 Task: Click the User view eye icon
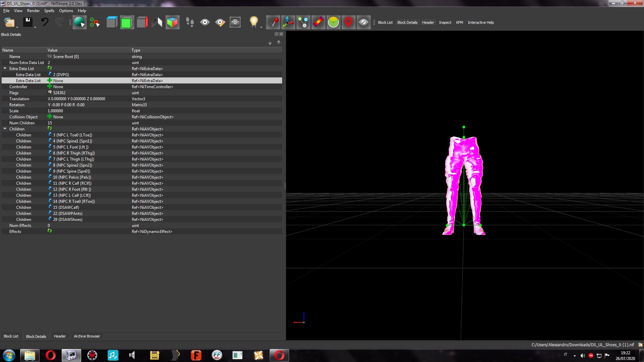tap(205, 22)
